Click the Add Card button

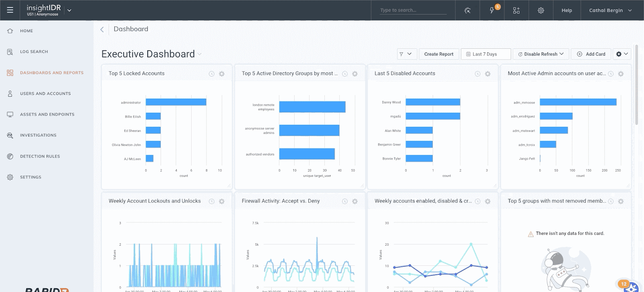(591, 54)
